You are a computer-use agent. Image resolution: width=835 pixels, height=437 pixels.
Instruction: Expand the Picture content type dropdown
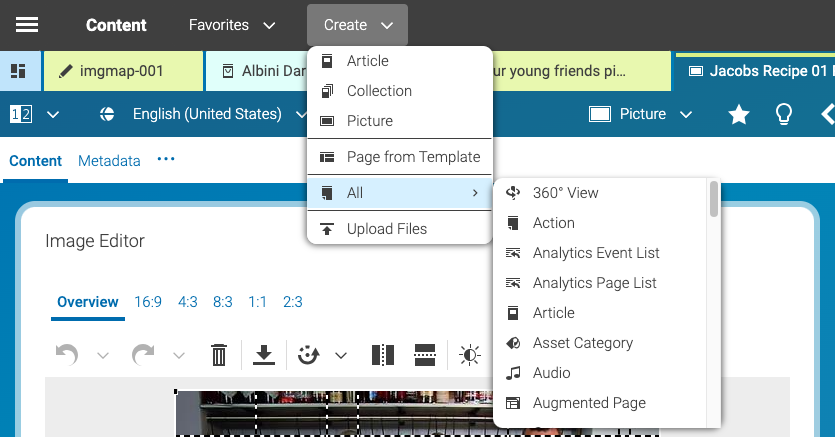coord(641,115)
